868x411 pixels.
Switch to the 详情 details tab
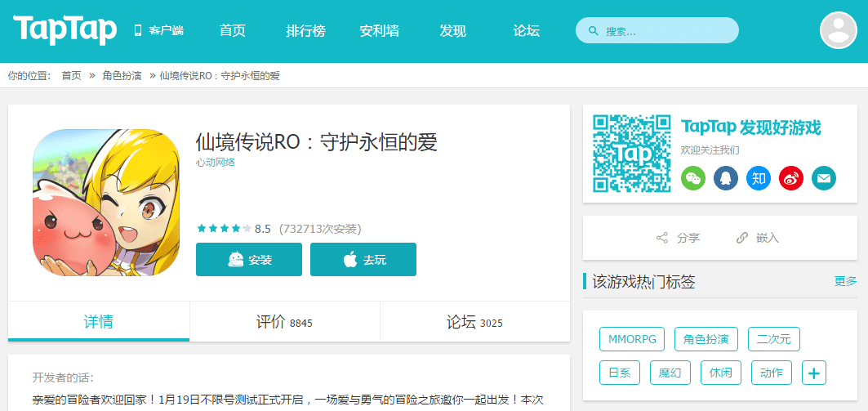[99, 322]
